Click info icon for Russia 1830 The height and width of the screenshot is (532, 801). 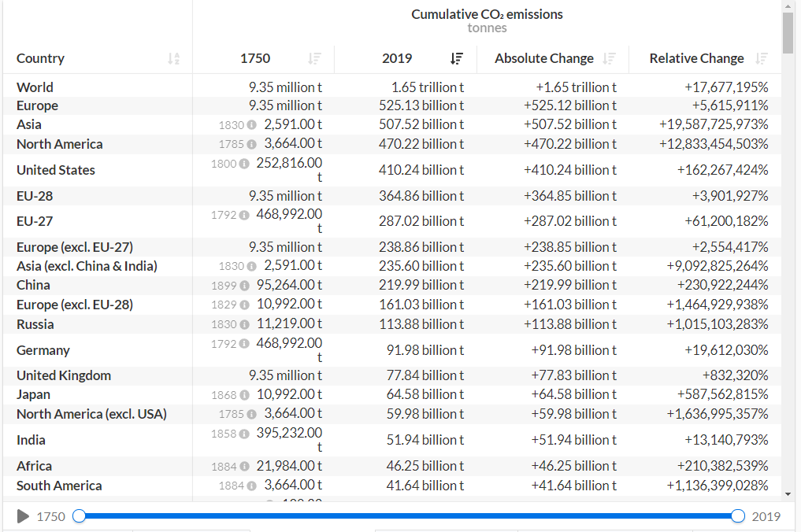244,325
